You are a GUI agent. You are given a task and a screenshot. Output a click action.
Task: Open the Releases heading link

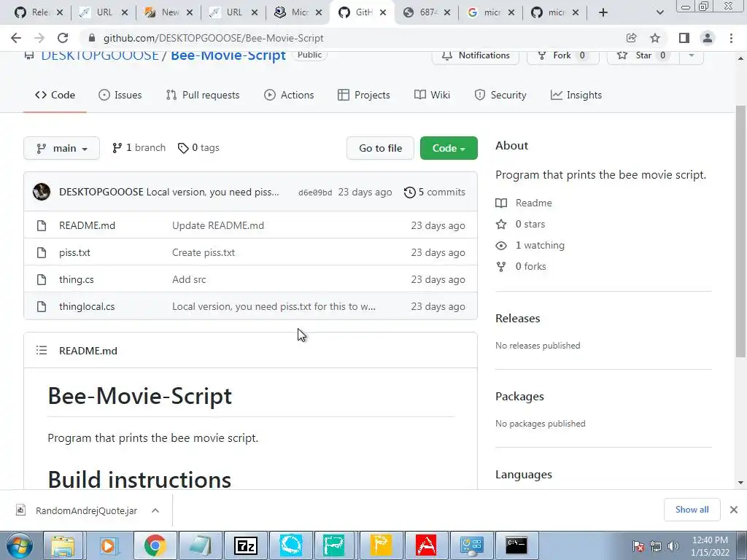coord(518,318)
